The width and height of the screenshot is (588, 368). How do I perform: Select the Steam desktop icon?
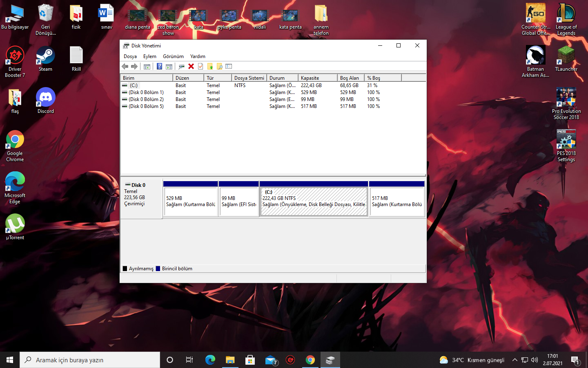point(46,59)
